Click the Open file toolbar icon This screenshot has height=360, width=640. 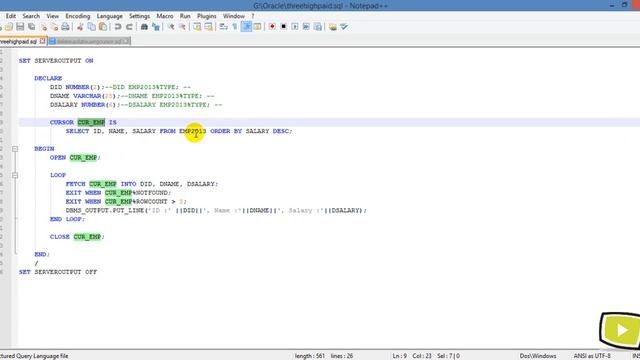coord(9,27)
